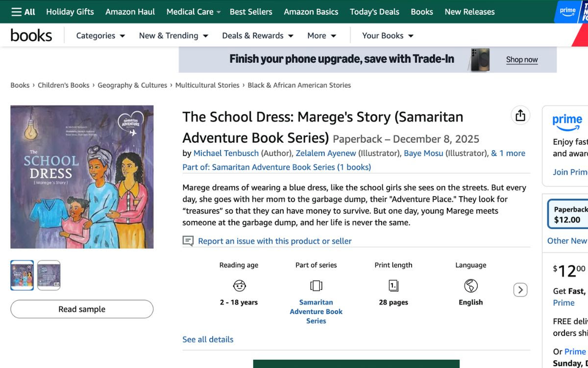Click the open book Part of series icon
The height and width of the screenshot is (368, 588).
[316, 286]
